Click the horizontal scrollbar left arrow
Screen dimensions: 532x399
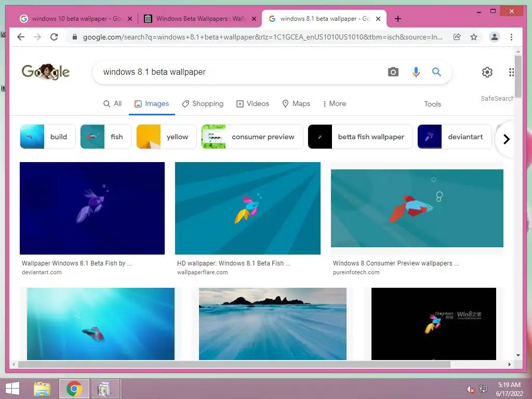[x=14, y=364]
